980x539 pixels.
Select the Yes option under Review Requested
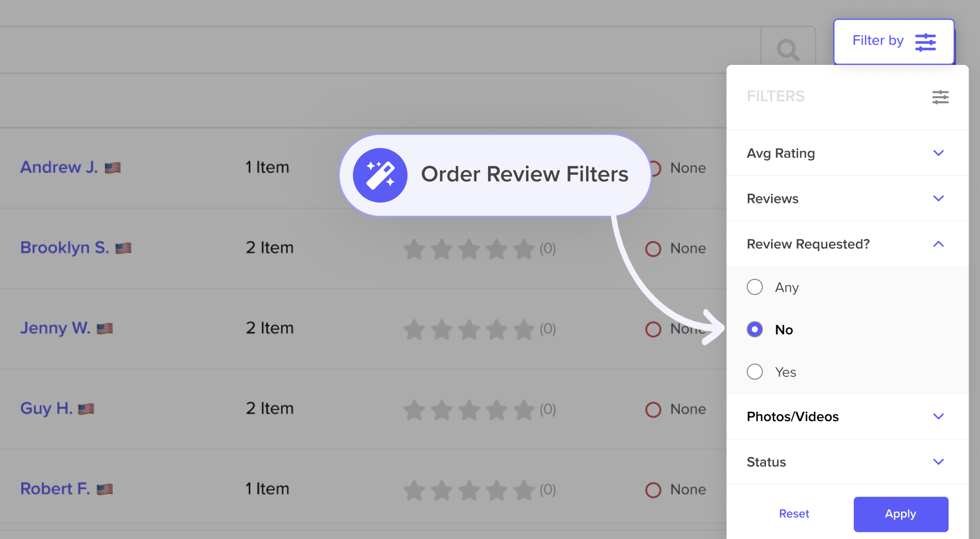point(755,371)
